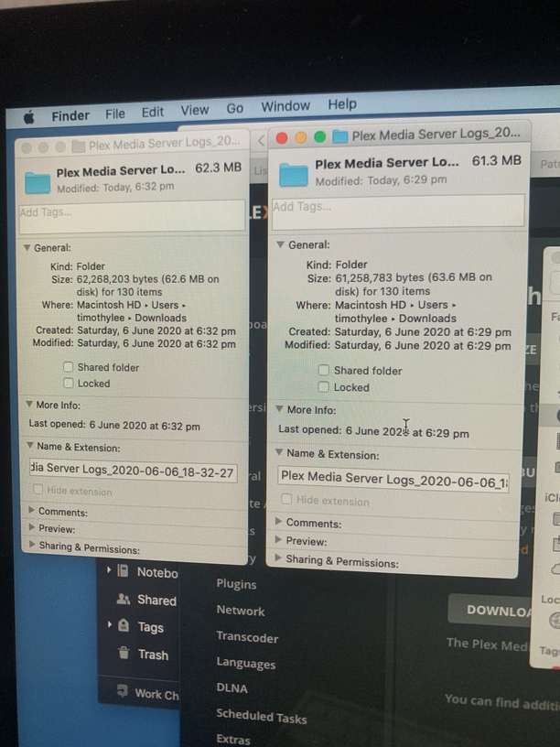Click folder icon in right info window header
560x747 pixels.
tap(294, 174)
